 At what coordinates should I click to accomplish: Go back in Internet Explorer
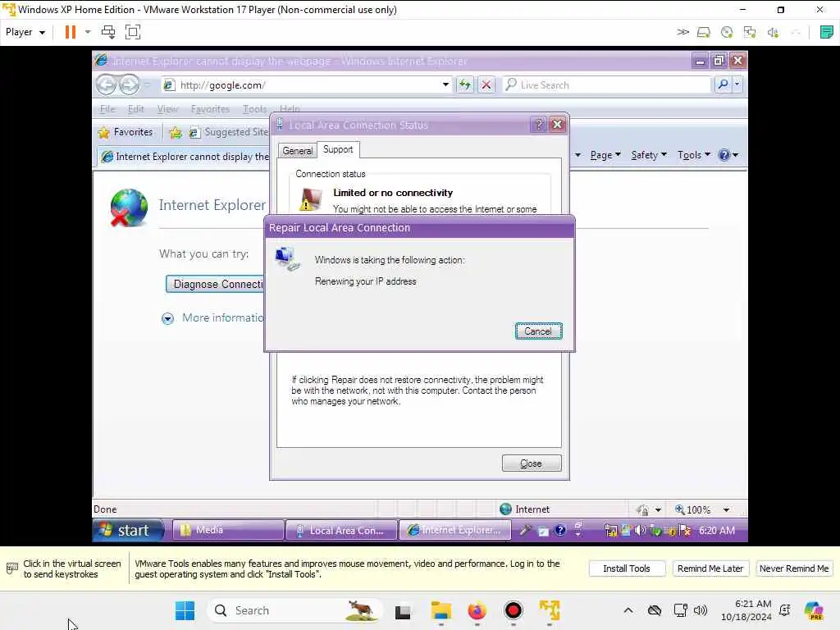click(x=107, y=84)
